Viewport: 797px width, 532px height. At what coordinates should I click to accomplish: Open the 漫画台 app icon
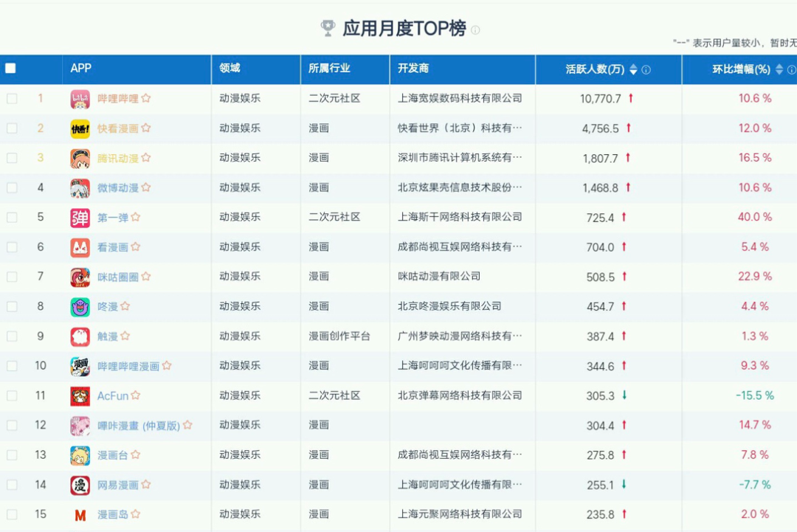80,455
